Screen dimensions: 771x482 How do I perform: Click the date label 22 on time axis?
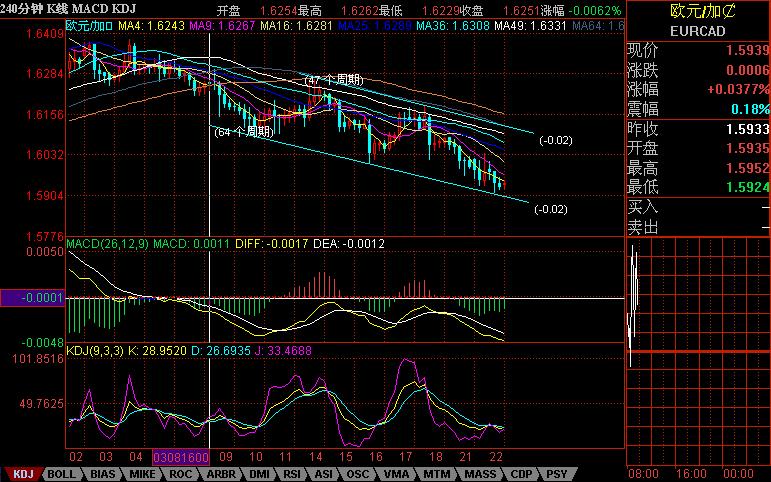pos(496,457)
